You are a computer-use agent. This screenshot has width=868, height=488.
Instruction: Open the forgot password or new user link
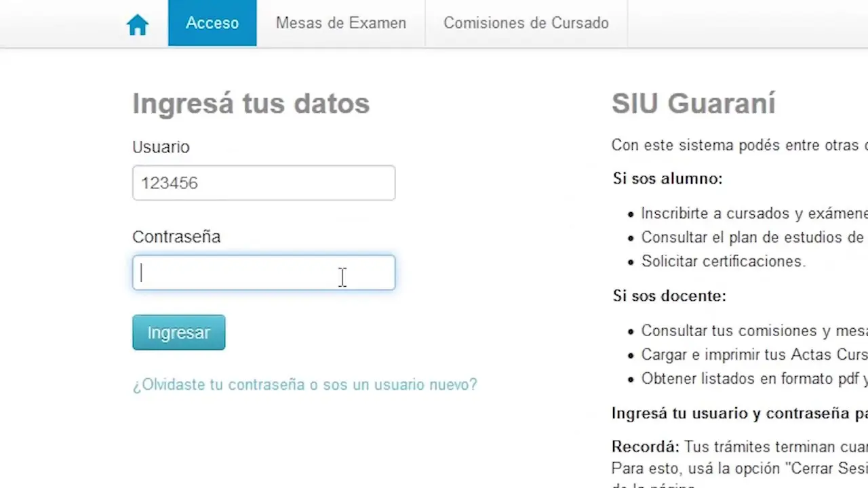click(x=305, y=384)
